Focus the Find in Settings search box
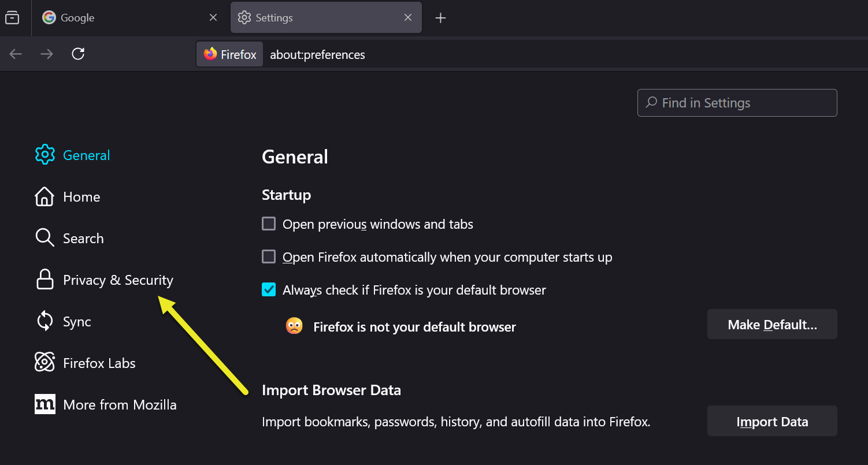The image size is (868, 465). (x=737, y=103)
